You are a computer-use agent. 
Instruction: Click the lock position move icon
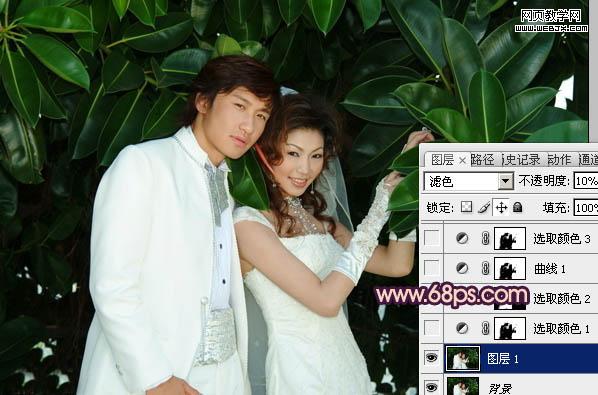pos(501,207)
